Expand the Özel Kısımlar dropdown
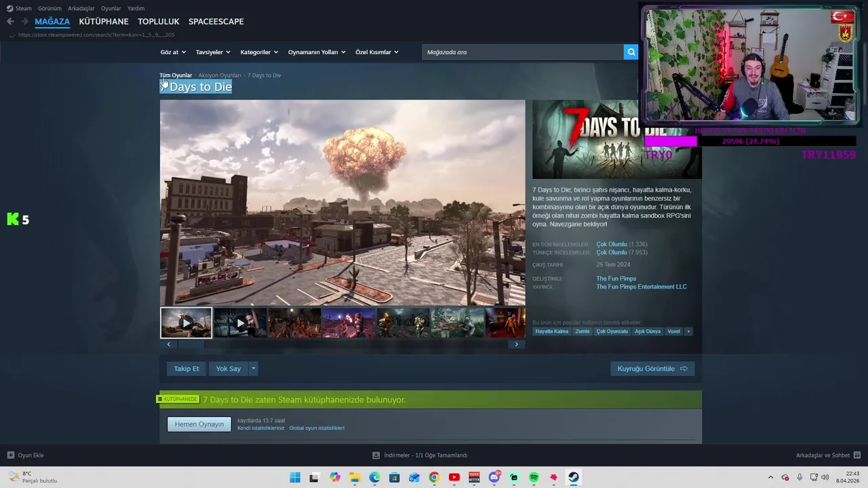Viewport: 868px width, 488px height. 377,52
